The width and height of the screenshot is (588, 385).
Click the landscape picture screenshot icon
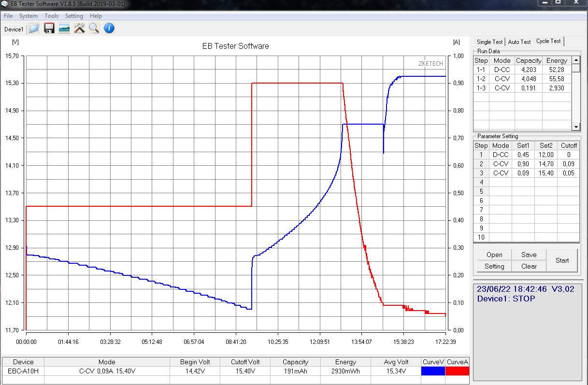pos(64,29)
